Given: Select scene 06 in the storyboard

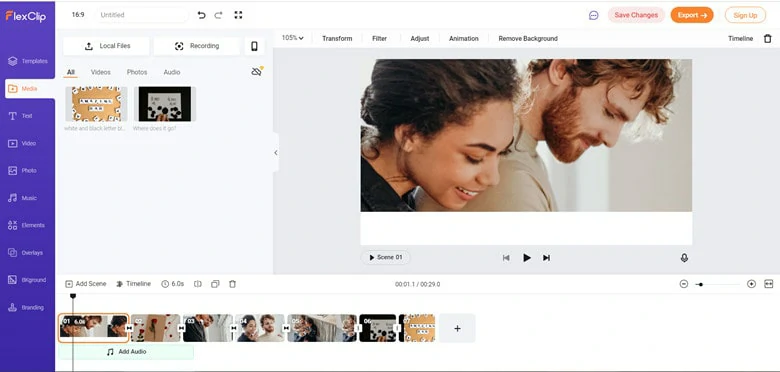Looking at the screenshot, I should pyautogui.click(x=378, y=328).
